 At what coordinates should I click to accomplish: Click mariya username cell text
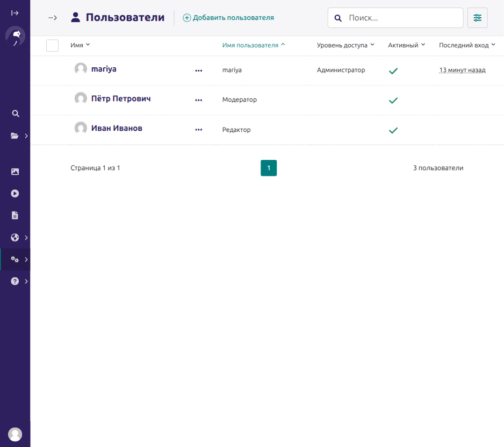232,70
